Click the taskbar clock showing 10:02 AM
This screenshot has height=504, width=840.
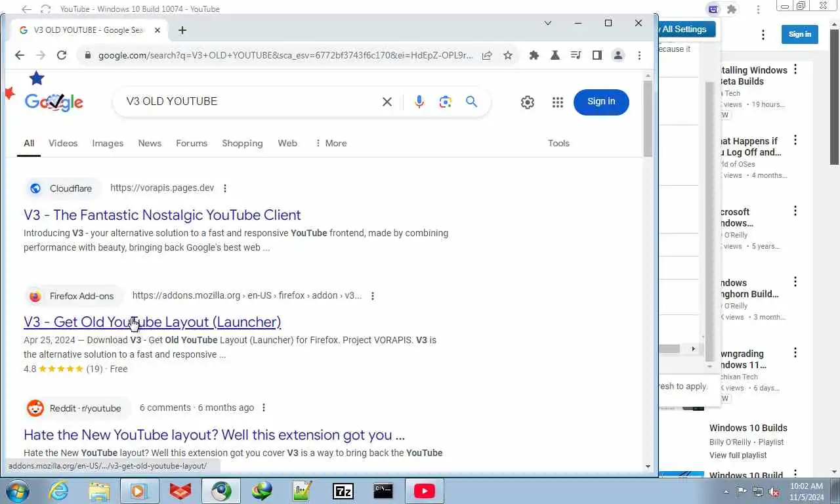[807, 492]
